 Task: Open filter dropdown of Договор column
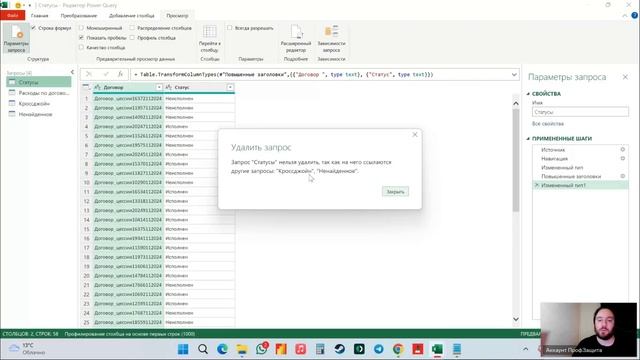(159, 87)
